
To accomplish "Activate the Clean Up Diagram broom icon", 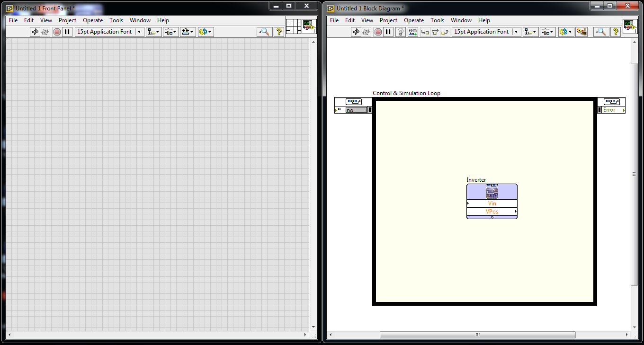I will (582, 32).
